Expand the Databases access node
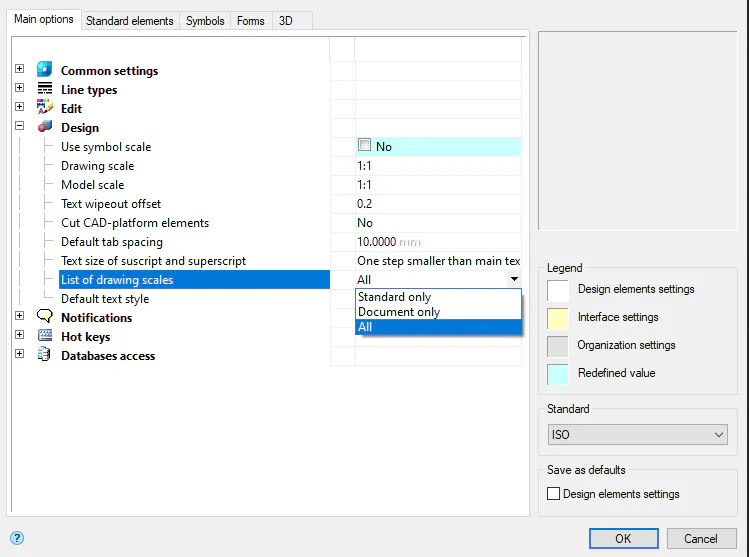The width and height of the screenshot is (749, 557). pos(20,353)
